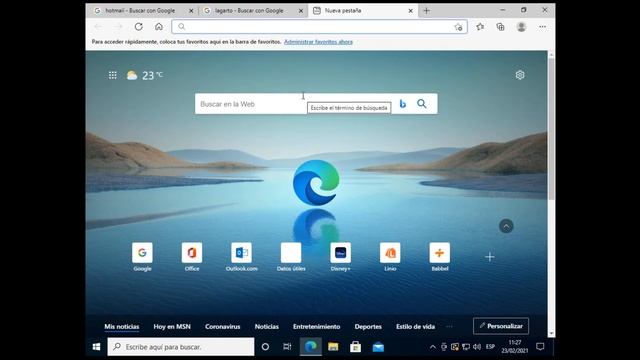The image size is (640, 360).
Task: Open more news categories ellipsis
Action: coord(449,327)
